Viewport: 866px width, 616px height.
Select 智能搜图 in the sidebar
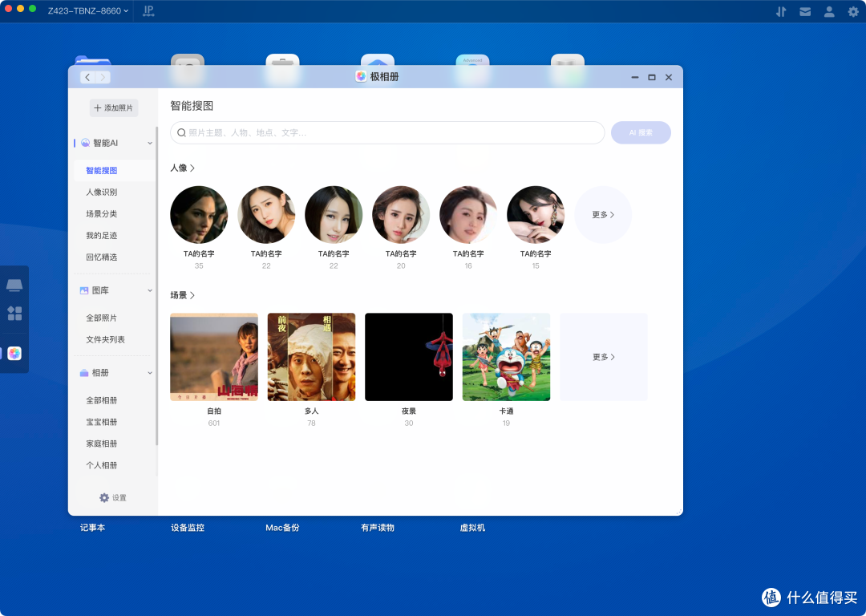click(x=115, y=171)
